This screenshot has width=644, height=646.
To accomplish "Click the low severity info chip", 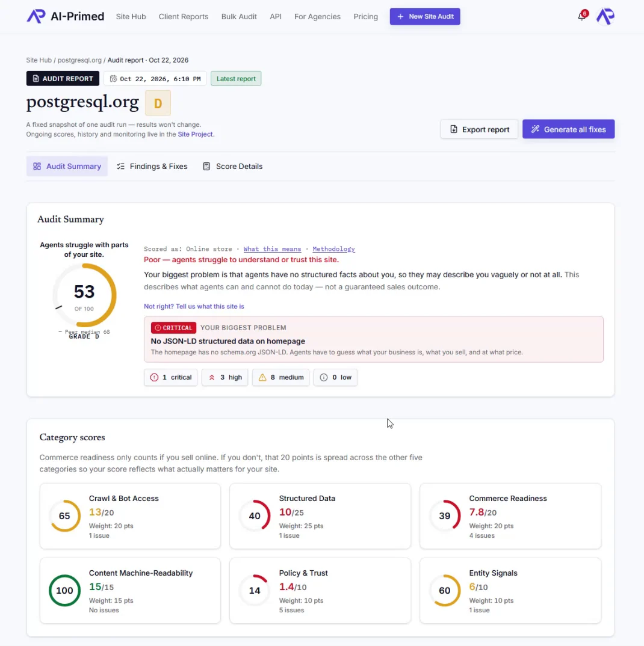I will 336,377.
